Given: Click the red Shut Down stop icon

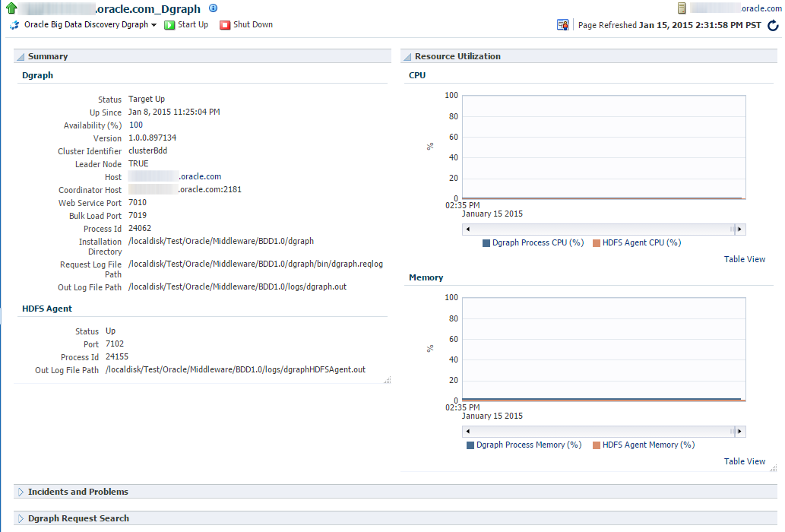Looking at the screenshot, I should pos(223,25).
